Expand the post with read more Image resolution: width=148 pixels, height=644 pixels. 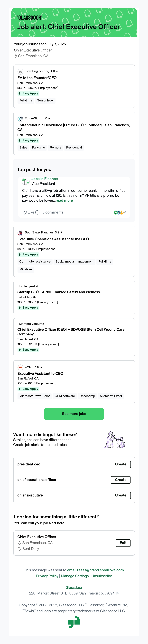point(64,200)
